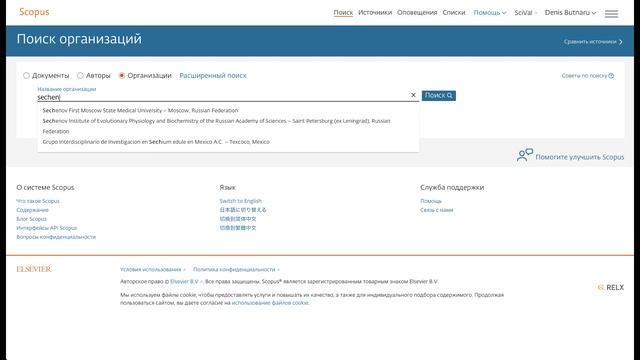
Task: Open Содержание footer link
Action: tap(32, 210)
